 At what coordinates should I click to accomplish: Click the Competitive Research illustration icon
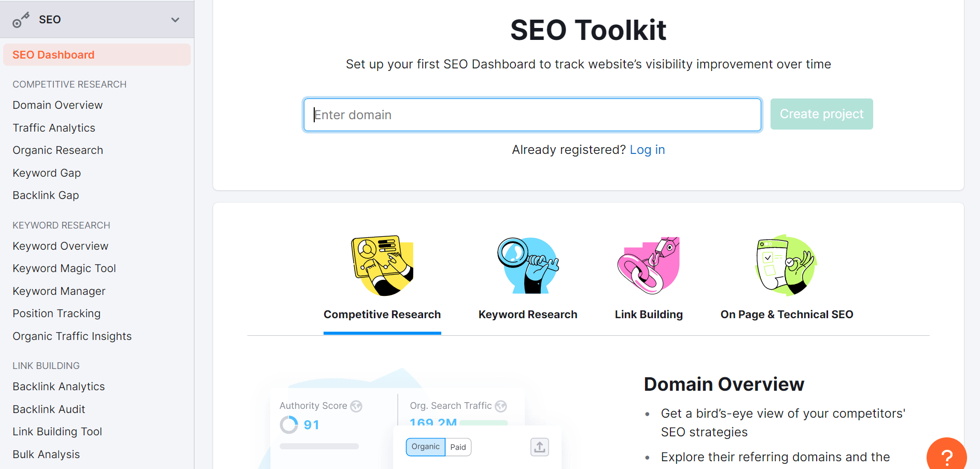(x=383, y=265)
